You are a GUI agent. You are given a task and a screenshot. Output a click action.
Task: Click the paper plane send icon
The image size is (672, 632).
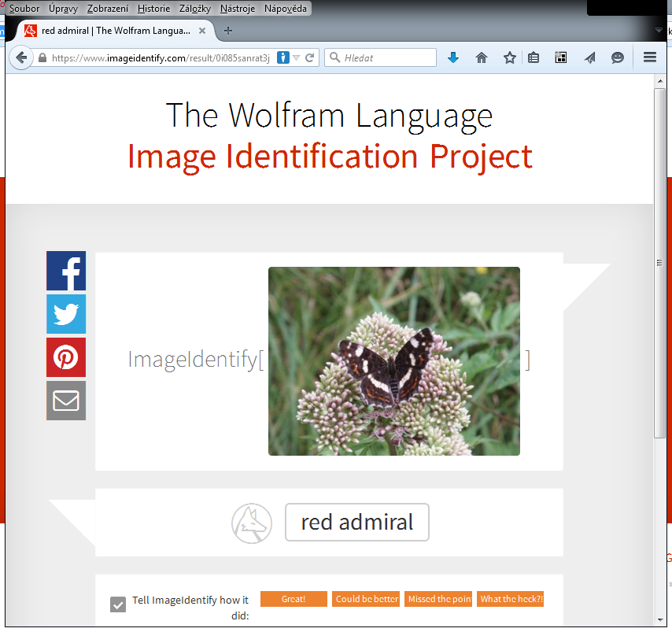click(x=589, y=57)
